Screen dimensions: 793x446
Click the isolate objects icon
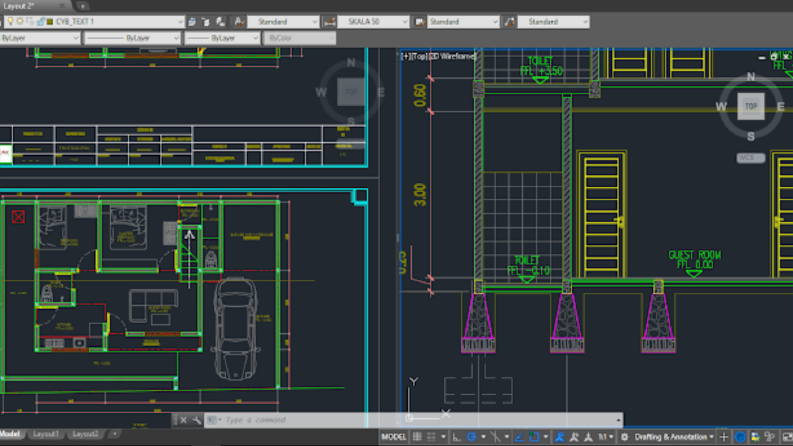click(x=755, y=437)
